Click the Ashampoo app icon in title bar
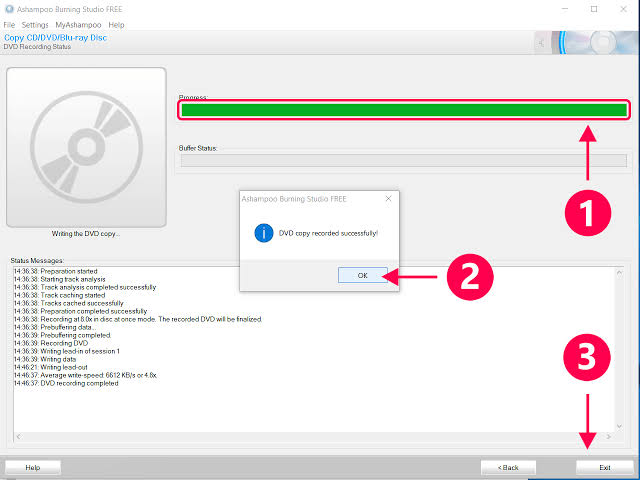The width and height of the screenshot is (640, 480). pos(9,9)
